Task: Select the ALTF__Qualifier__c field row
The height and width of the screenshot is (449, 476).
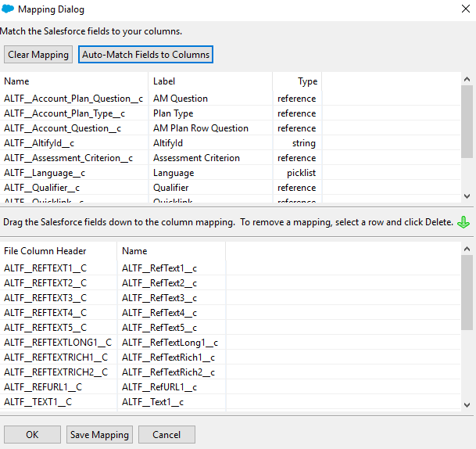Action: click(x=230, y=188)
